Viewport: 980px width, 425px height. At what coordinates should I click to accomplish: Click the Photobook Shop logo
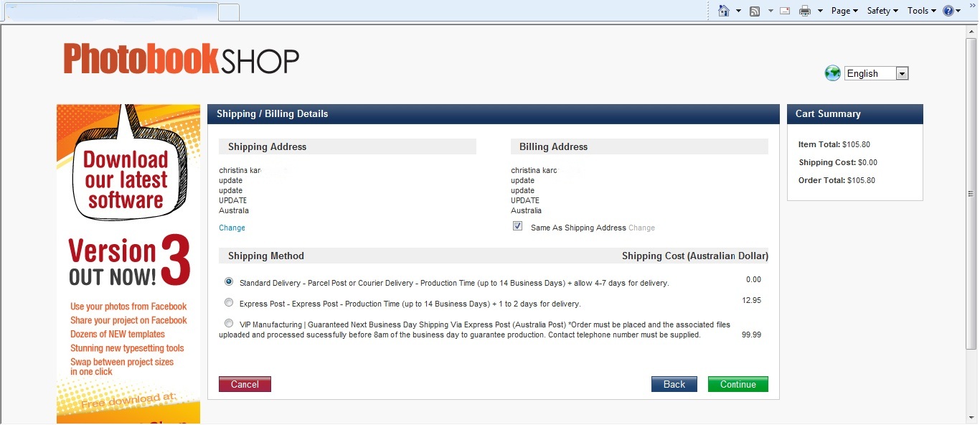coord(181,59)
